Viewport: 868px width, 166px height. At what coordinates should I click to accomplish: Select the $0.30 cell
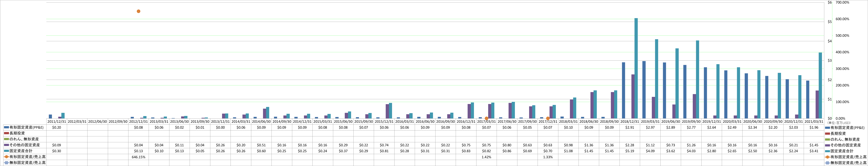tap(57, 151)
